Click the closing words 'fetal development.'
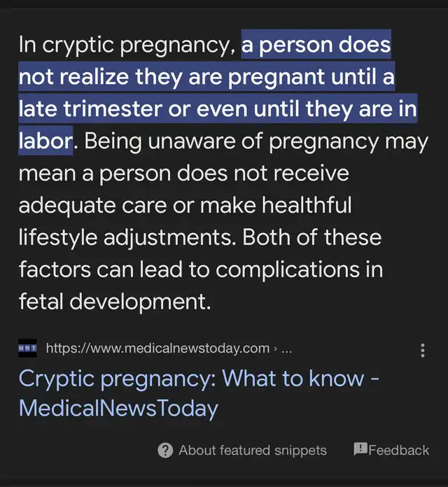 (115, 302)
